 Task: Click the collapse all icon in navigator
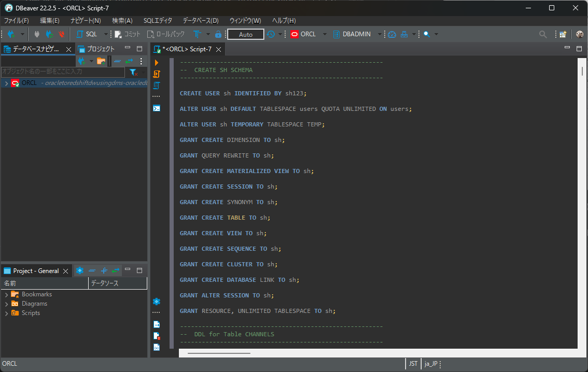click(117, 61)
